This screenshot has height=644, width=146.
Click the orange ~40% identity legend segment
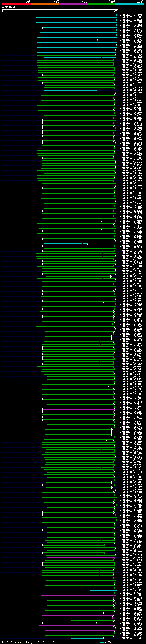pos(45,4)
